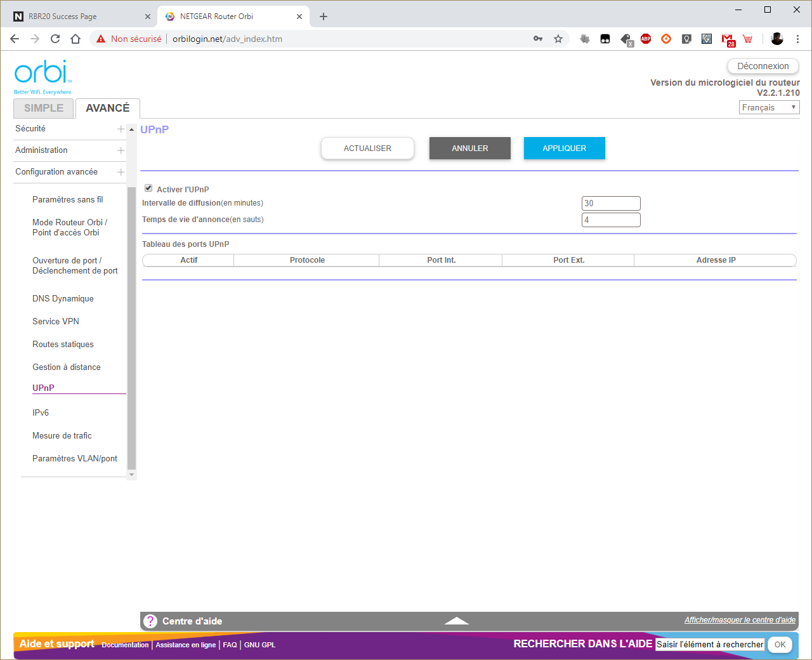Image resolution: width=812 pixels, height=660 pixels.
Task: Open the Français language dropdown
Action: (769, 107)
